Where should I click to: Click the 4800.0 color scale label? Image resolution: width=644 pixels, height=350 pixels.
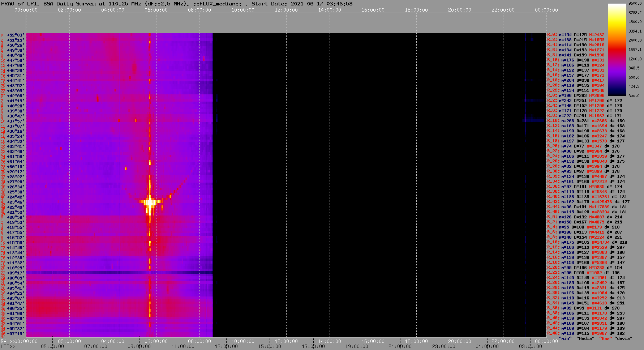coord(635,22)
